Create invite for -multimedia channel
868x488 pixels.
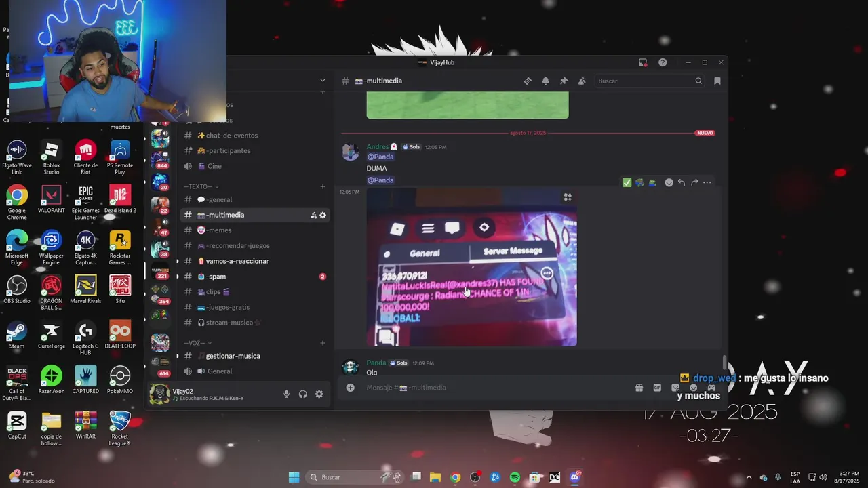coord(313,215)
